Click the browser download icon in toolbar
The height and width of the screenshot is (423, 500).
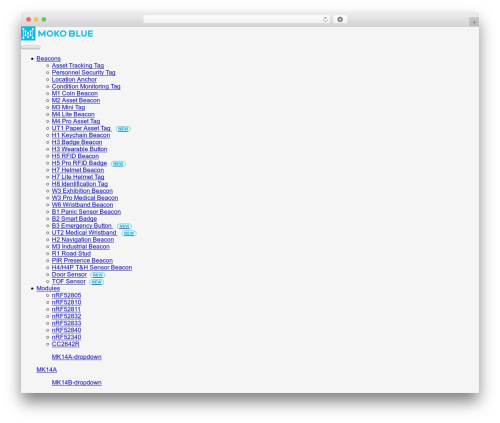[x=340, y=20]
